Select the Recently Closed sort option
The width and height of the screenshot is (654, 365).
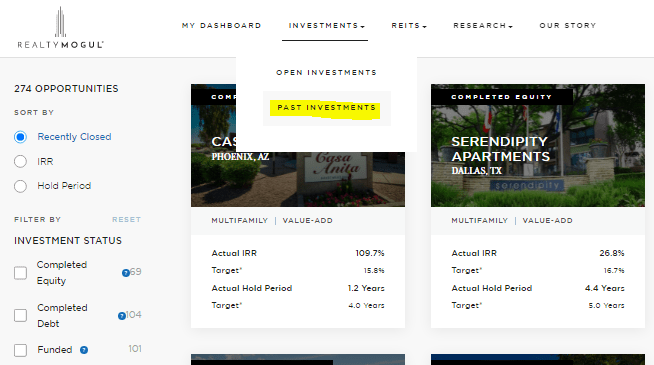click(x=20, y=137)
